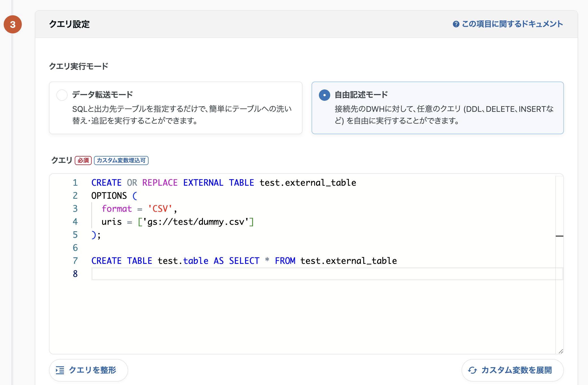Viewport: 588px width, 385px height.
Task: Click the クエリを整形 format icon
Action: 60,370
